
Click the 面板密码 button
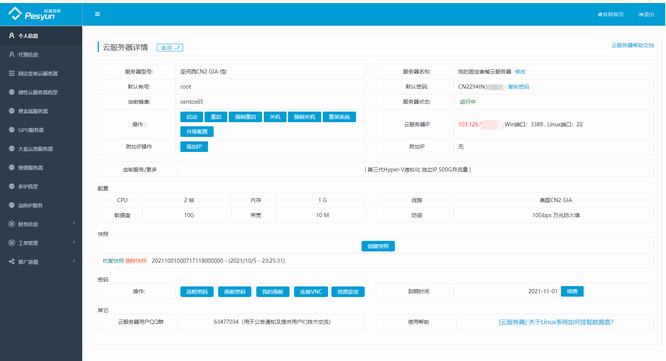pos(234,292)
